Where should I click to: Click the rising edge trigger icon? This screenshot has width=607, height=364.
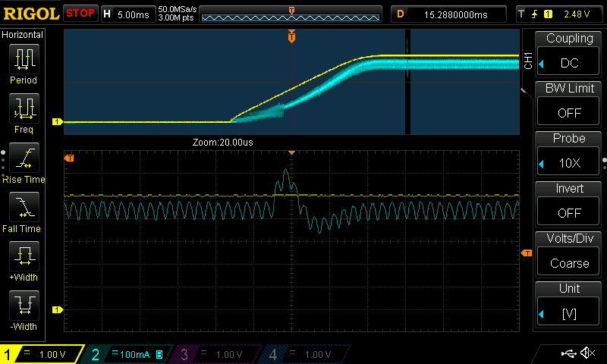(535, 14)
